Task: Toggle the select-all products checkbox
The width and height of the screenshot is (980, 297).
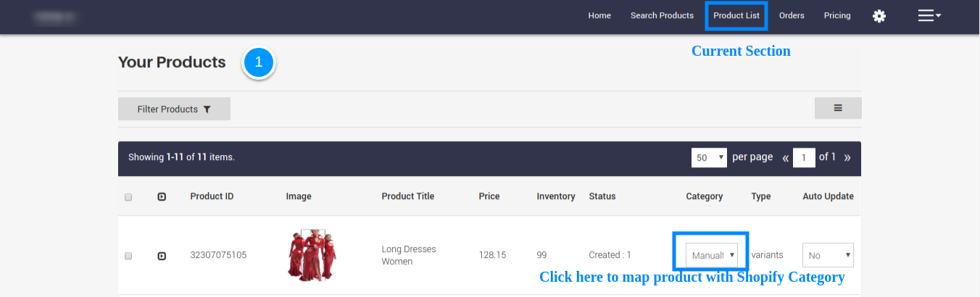Action: 128,197
